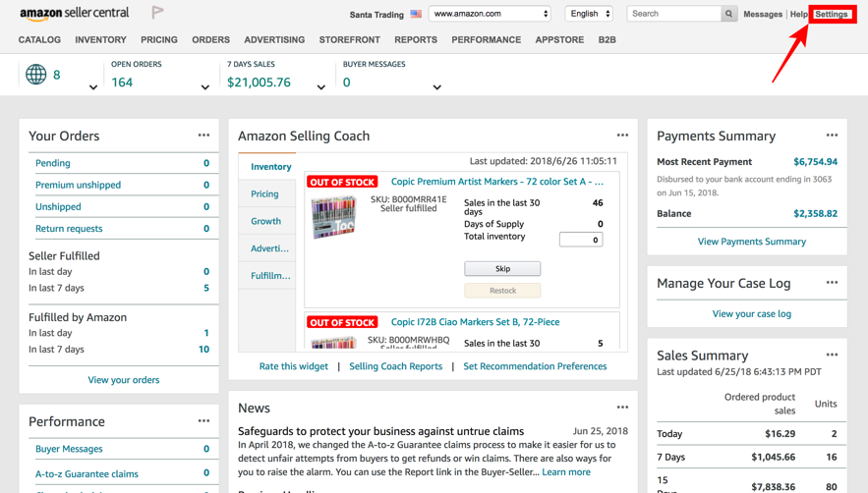Image resolution: width=868 pixels, height=493 pixels.
Task: Click the Settings link
Action: pos(832,15)
